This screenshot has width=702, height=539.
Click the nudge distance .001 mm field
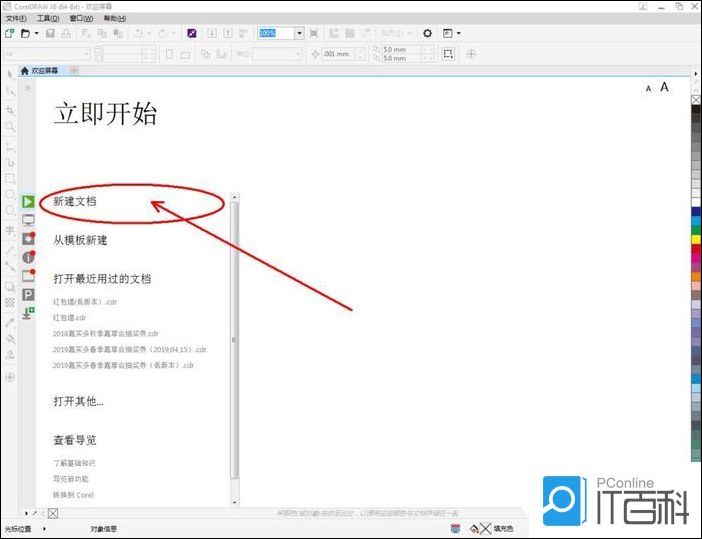(338, 54)
